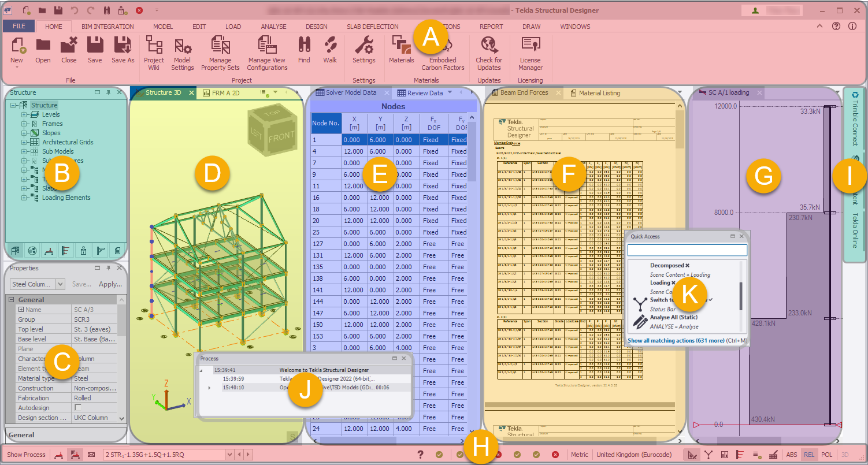This screenshot has height=465, width=868.
Task: Open a project with the Open folder icon
Action: [43, 45]
